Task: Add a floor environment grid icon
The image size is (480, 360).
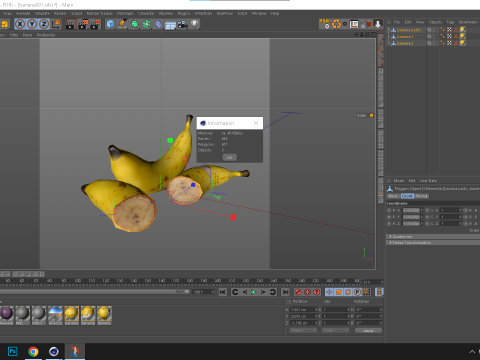Action: [170, 25]
